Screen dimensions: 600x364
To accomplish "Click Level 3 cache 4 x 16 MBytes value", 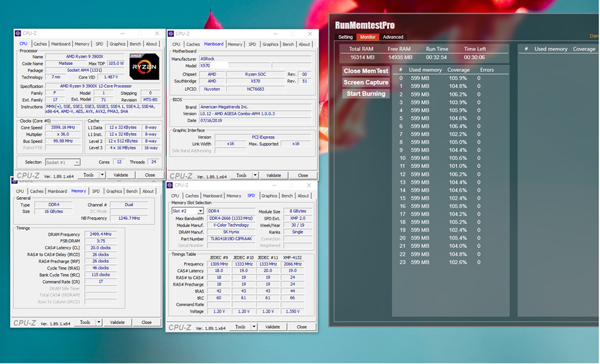I will 123,147.
